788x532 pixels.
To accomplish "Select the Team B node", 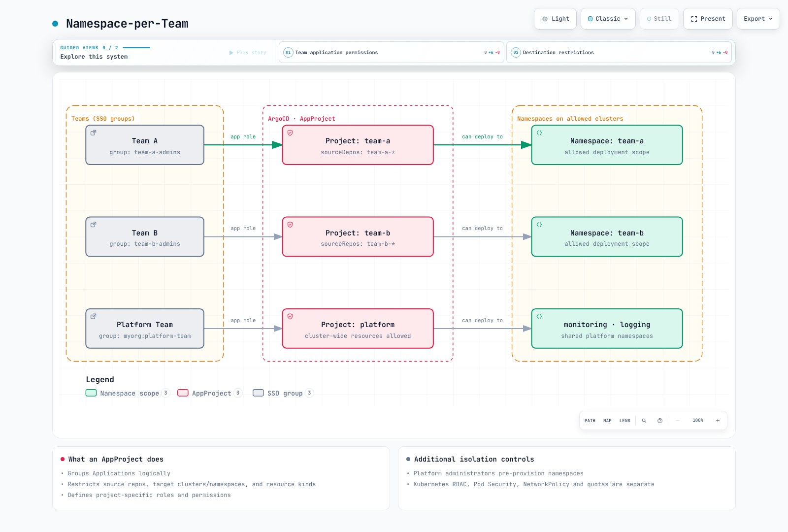I will [x=145, y=237].
